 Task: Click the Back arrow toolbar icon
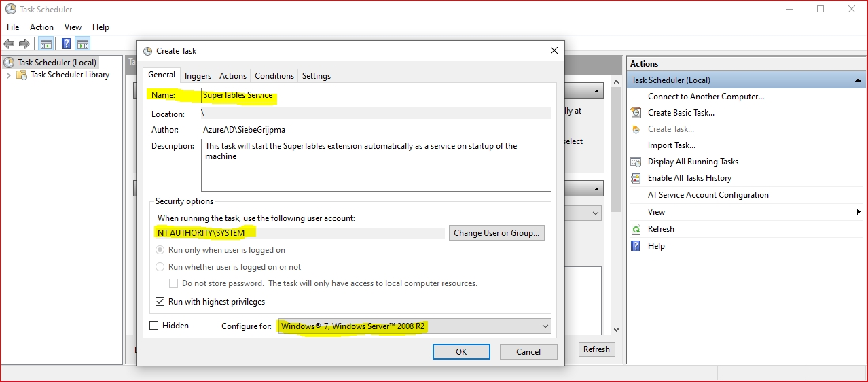pyautogui.click(x=9, y=44)
